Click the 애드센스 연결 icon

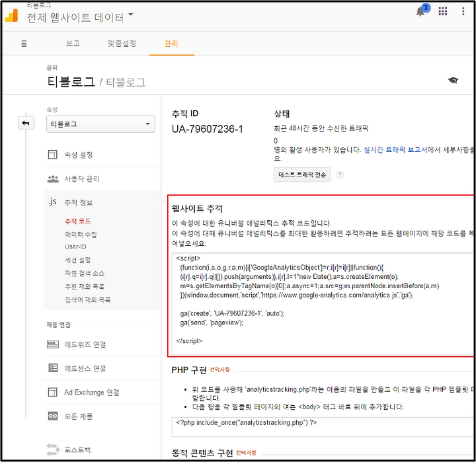(x=53, y=368)
